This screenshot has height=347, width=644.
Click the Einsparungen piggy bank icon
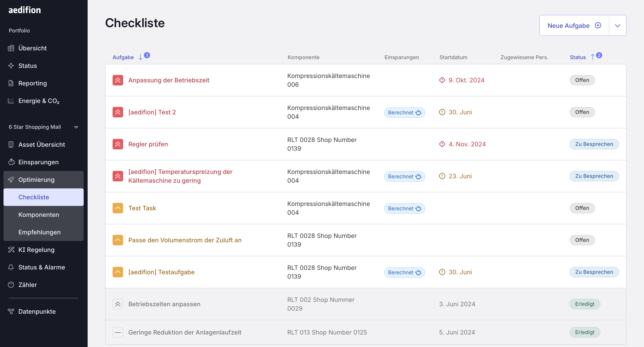click(x=11, y=162)
